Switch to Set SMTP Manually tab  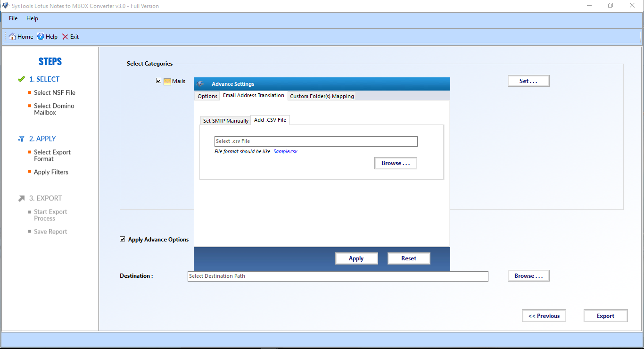pos(226,121)
